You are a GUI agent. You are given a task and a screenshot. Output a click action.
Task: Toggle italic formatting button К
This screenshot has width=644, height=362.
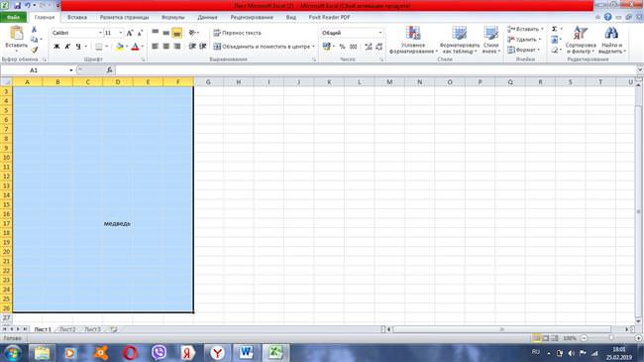pyautogui.click(x=67, y=47)
